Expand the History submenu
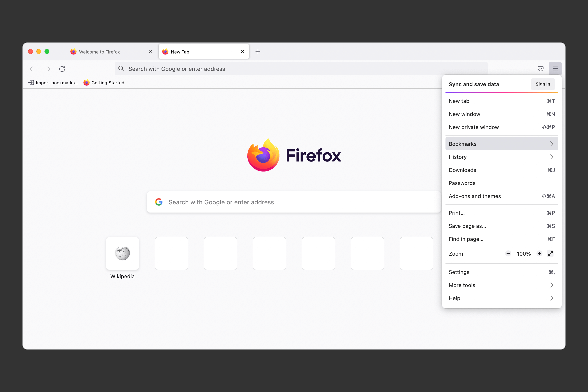 pyautogui.click(x=502, y=157)
